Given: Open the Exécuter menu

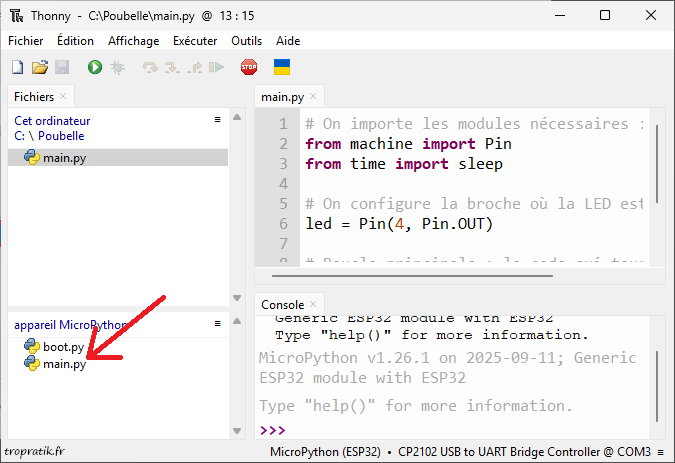Looking at the screenshot, I should click(x=195, y=41).
